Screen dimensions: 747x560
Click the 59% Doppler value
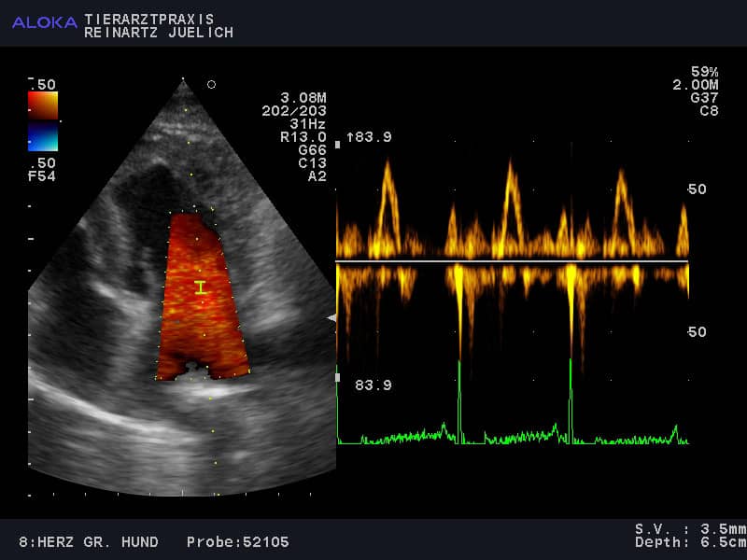point(705,72)
